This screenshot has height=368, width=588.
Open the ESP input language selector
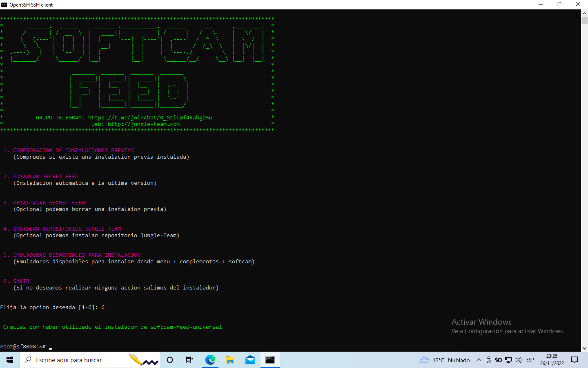coord(530,360)
